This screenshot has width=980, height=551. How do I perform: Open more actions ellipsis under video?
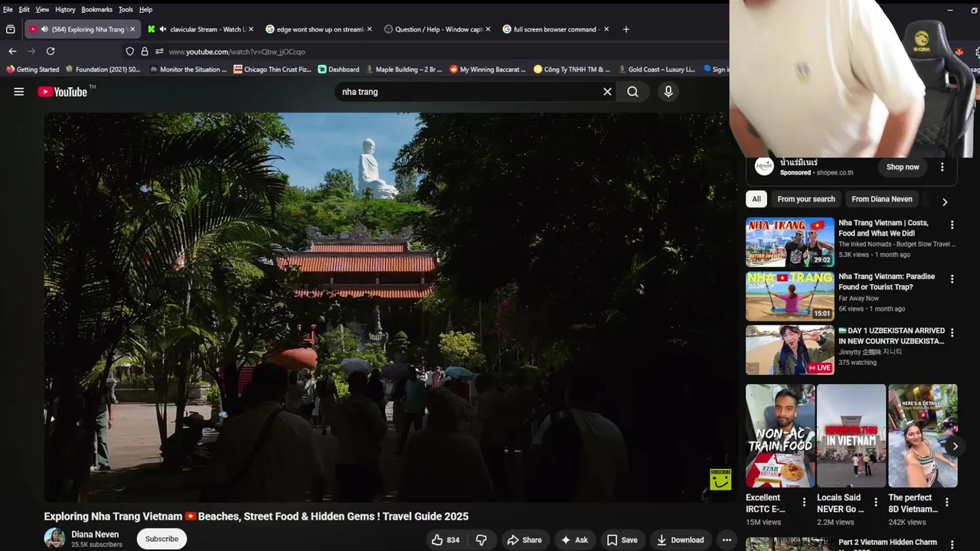coord(727,540)
